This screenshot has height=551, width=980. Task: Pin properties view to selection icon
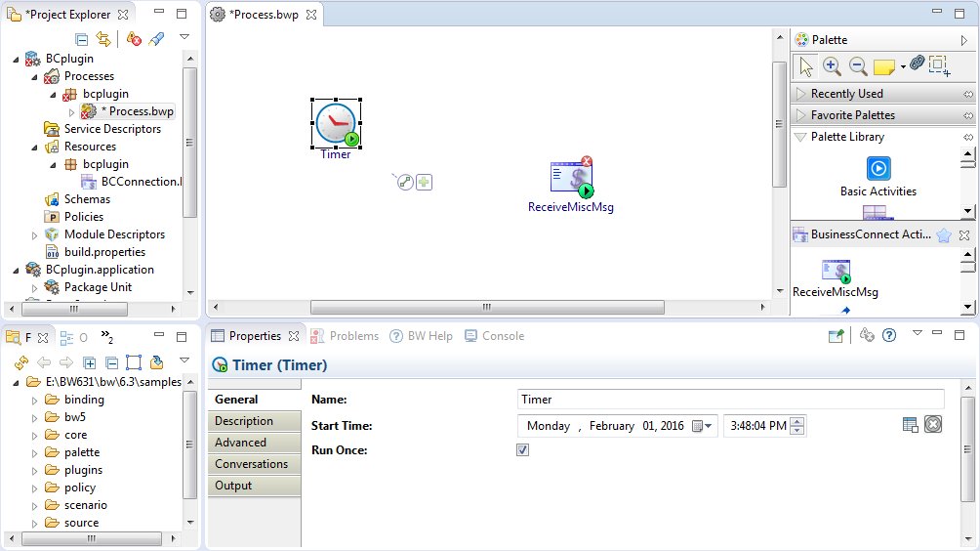837,336
